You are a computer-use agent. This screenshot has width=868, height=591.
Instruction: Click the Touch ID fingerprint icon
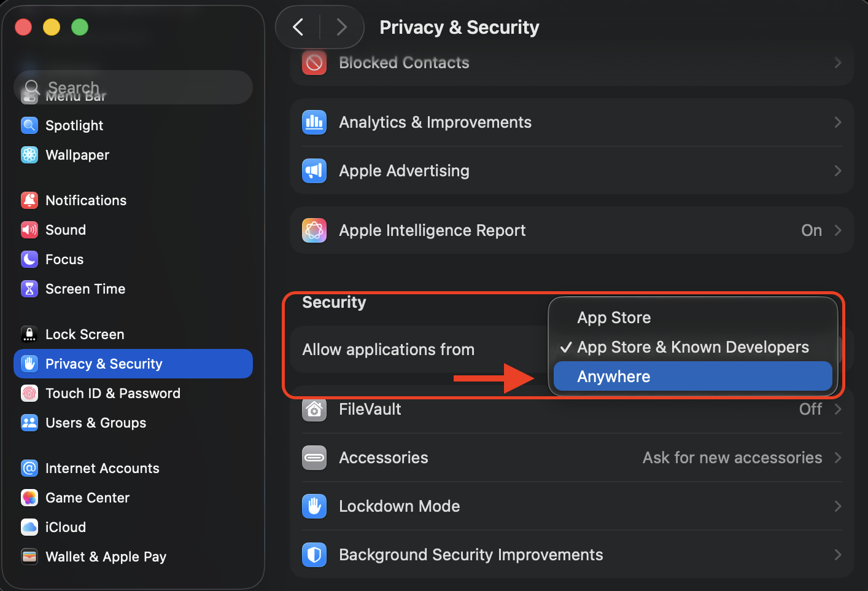29,393
